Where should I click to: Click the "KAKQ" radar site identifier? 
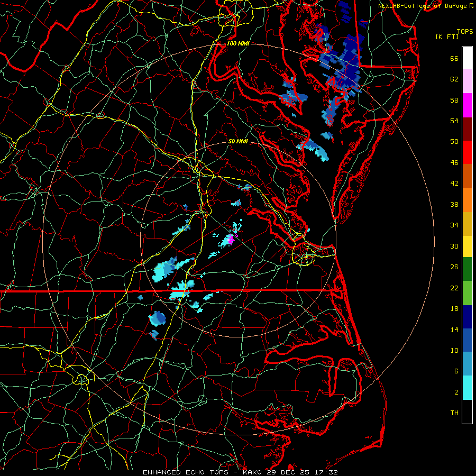[253, 472]
